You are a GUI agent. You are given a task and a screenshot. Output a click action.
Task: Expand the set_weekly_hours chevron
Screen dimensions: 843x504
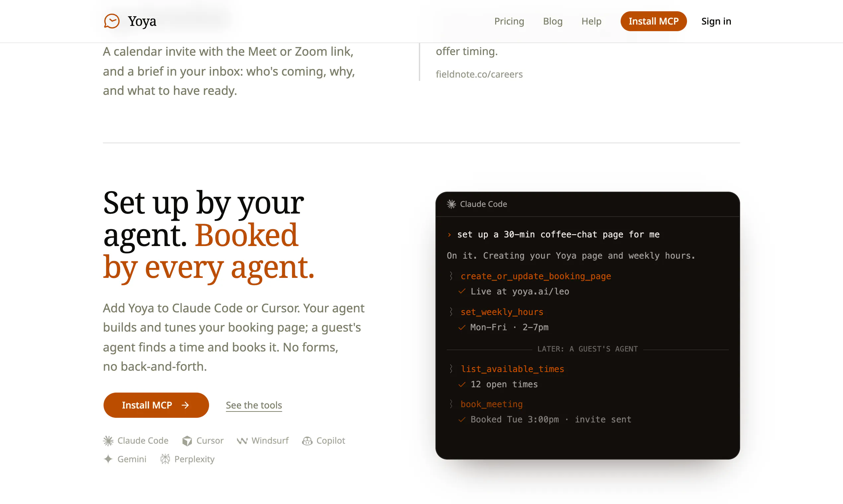point(451,311)
